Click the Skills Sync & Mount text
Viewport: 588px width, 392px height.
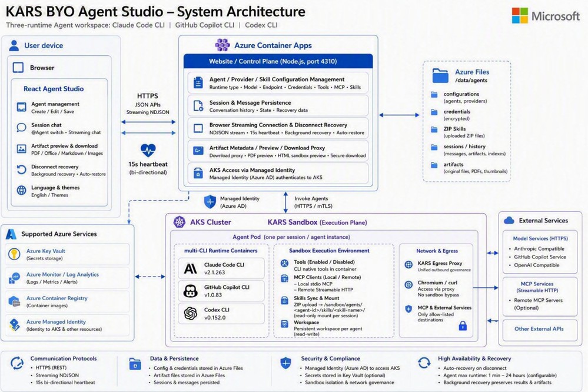[x=317, y=298]
